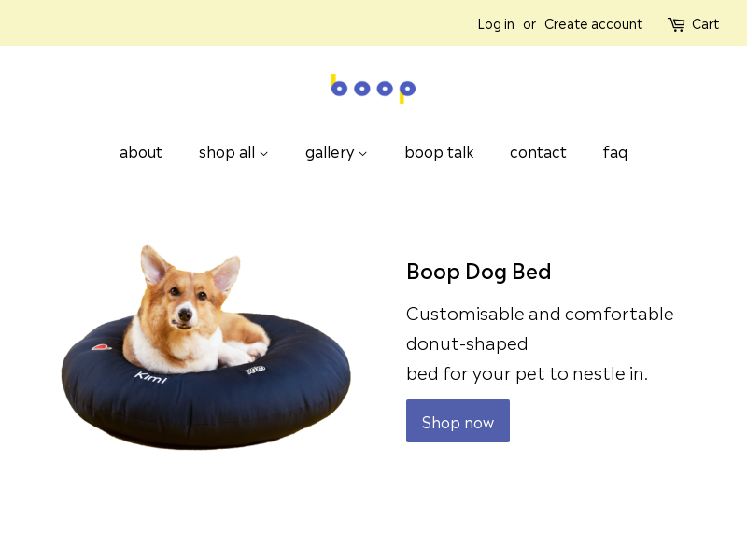Click the corgi dog bed image
The width and height of the screenshot is (747, 560).
pyautogui.click(x=205, y=347)
